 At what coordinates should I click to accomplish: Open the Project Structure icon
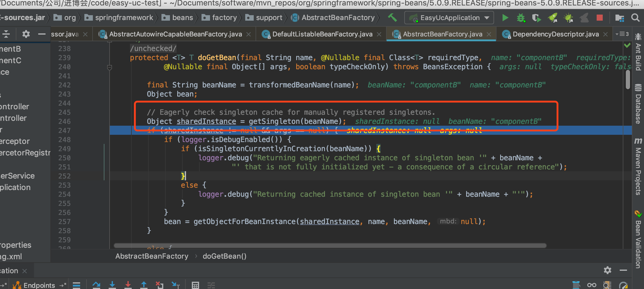tap(619, 18)
